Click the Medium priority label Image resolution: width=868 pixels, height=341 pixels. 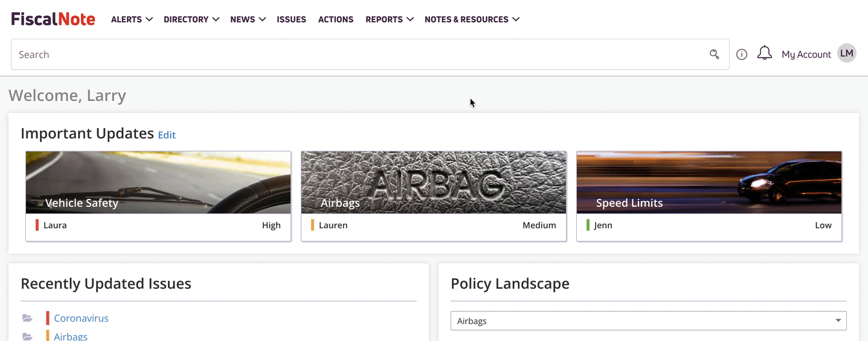(539, 226)
